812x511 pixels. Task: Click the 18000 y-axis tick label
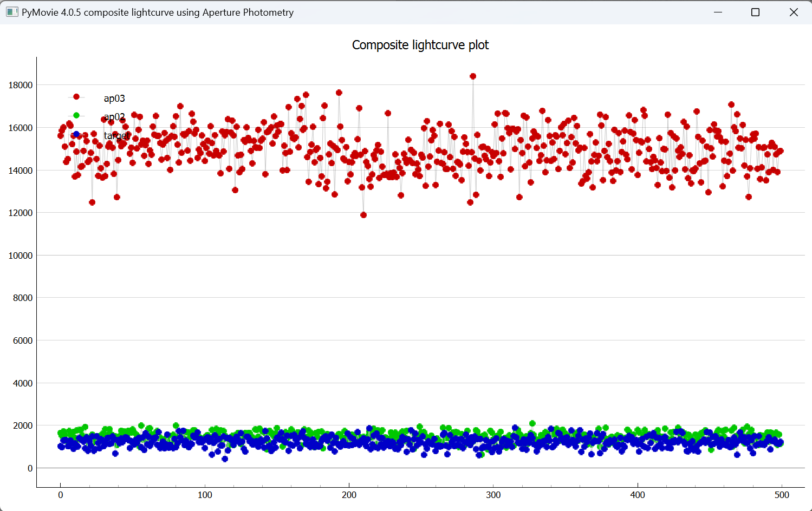tap(21, 85)
